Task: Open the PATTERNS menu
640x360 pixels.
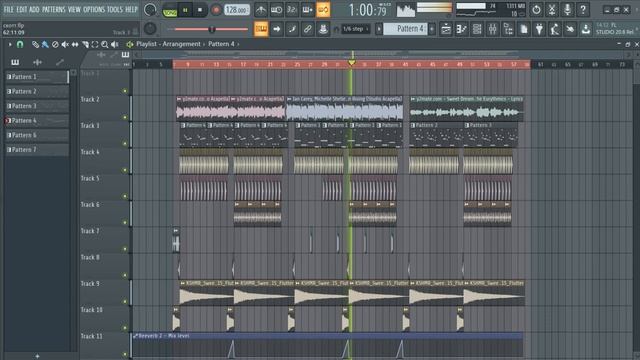Action: (x=53, y=9)
